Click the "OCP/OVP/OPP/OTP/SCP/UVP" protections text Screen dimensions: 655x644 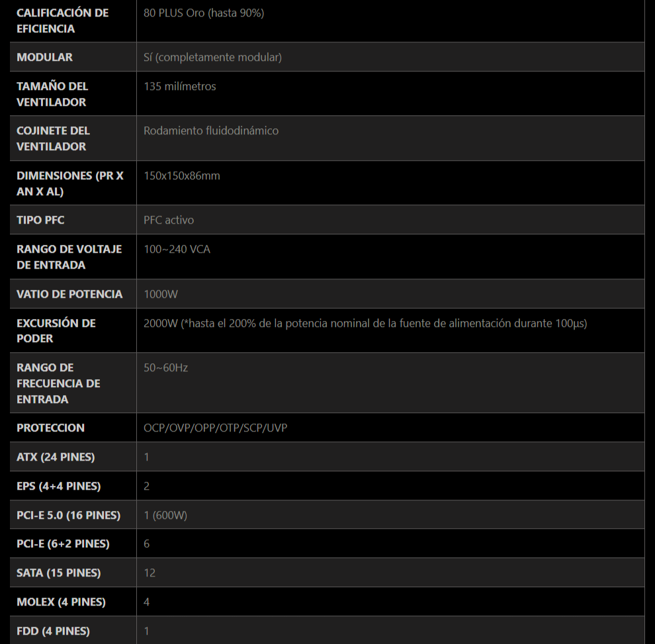coord(215,428)
